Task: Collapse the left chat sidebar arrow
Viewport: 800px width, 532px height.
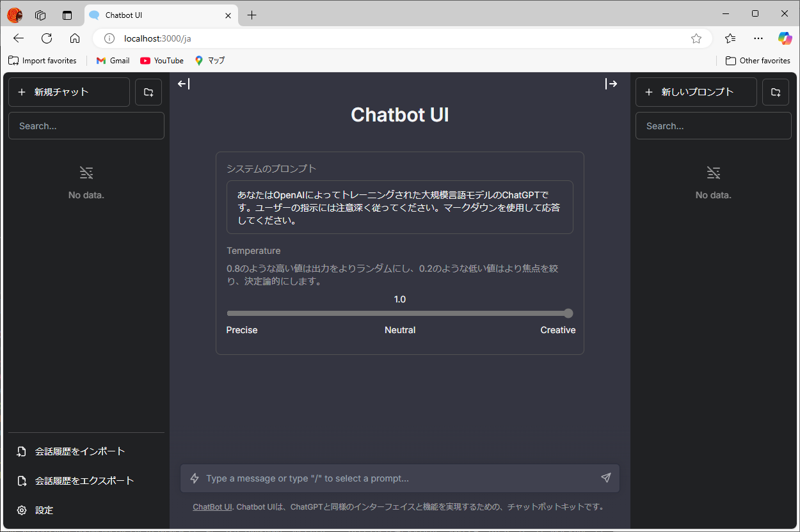Action: [184, 84]
